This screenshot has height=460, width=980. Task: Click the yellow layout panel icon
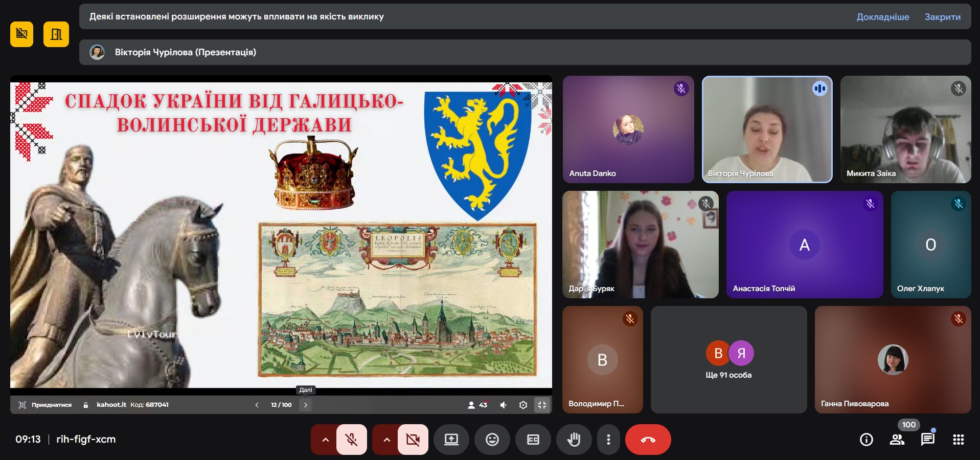click(56, 34)
